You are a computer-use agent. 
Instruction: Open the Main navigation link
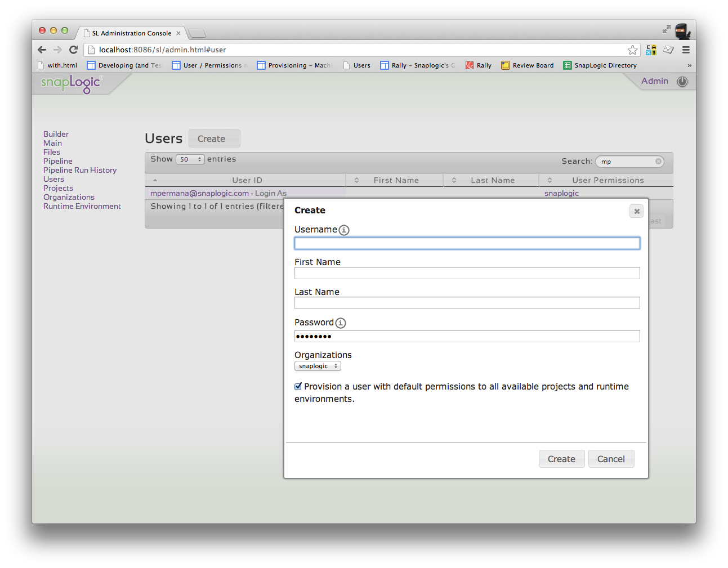click(52, 143)
